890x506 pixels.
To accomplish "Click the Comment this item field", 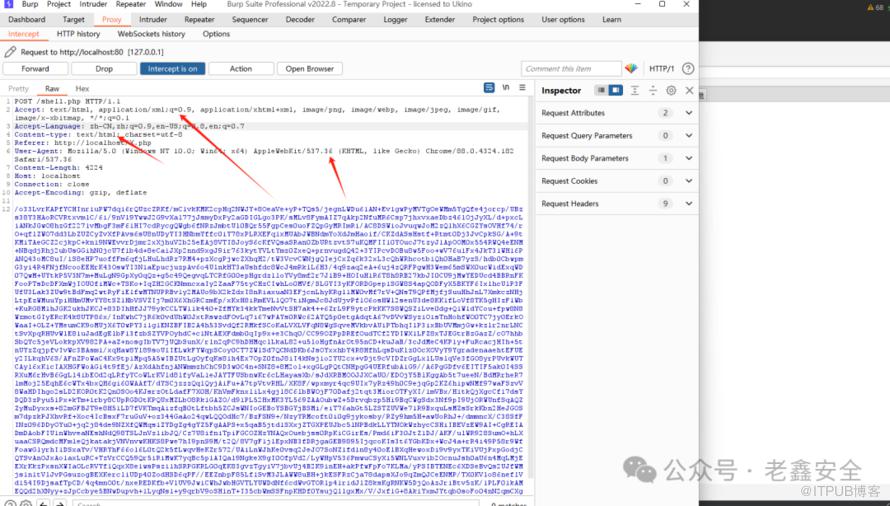I will point(571,69).
